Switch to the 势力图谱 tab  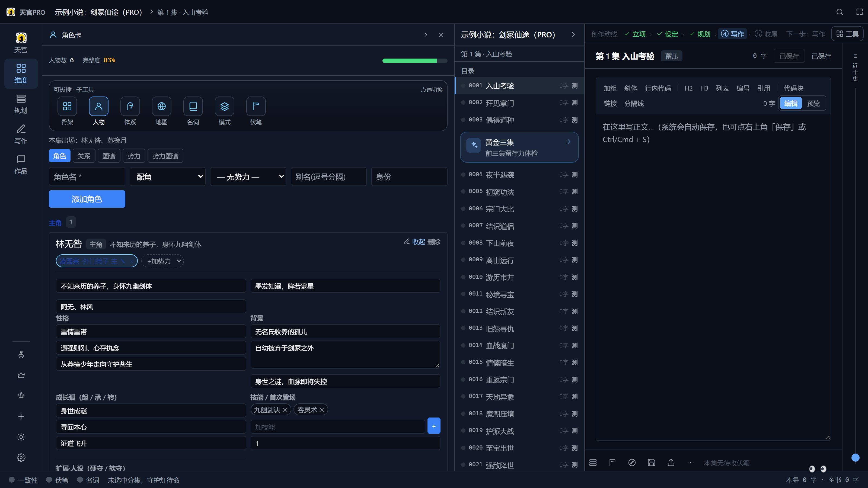coord(165,156)
